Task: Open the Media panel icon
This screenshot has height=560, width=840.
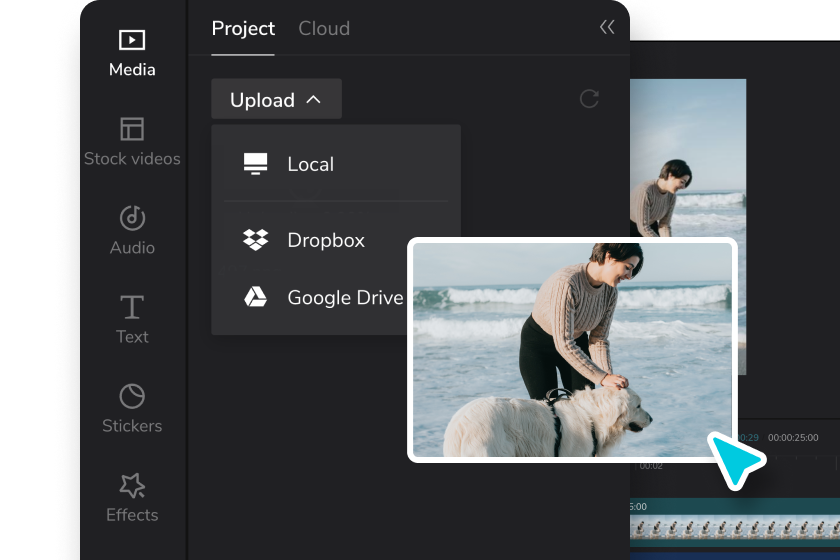Action: tap(132, 40)
